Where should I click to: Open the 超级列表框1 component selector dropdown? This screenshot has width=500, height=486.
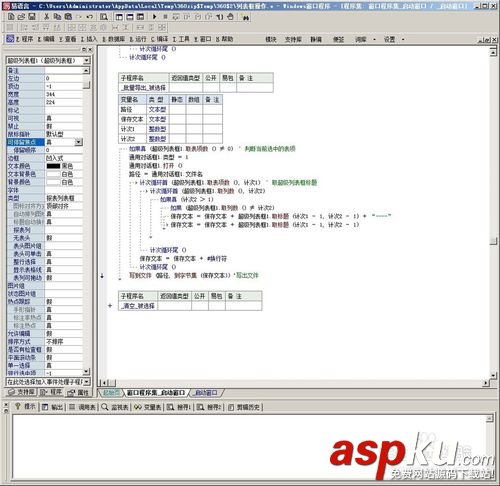(x=87, y=61)
